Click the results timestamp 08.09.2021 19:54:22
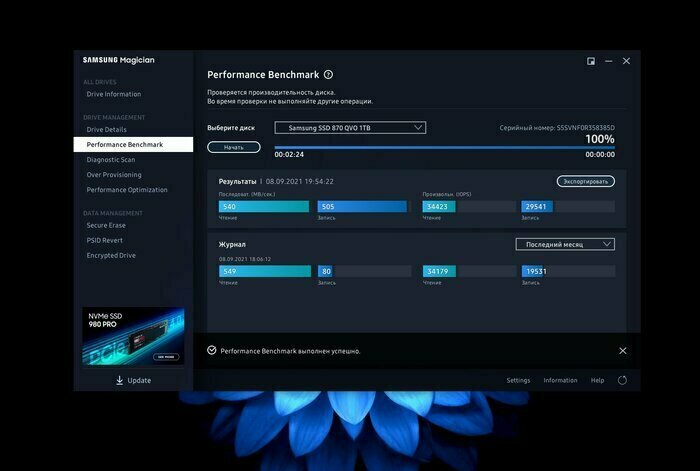The width and height of the screenshot is (700, 471). point(300,181)
